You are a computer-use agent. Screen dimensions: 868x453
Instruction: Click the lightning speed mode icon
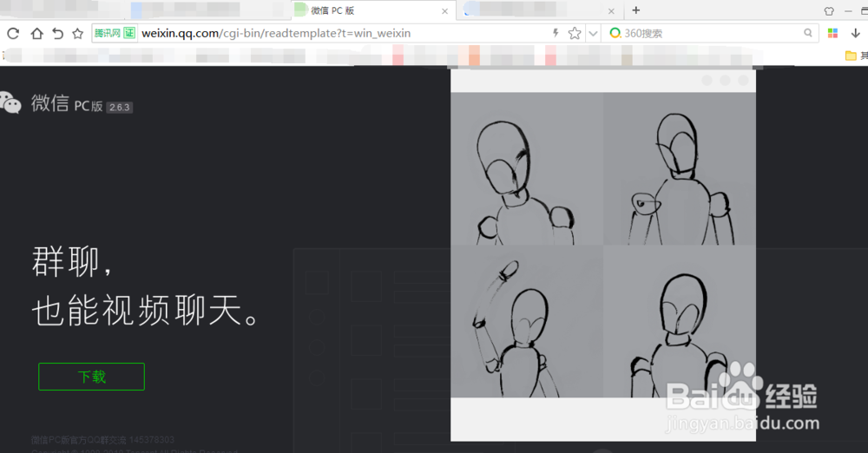click(556, 33)
